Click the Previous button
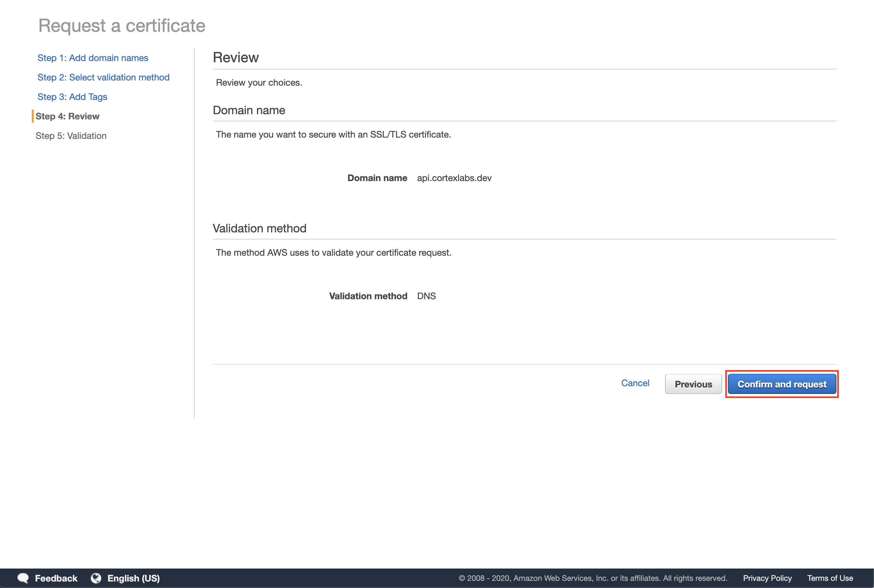874x588 pixels. coord(693,384)
